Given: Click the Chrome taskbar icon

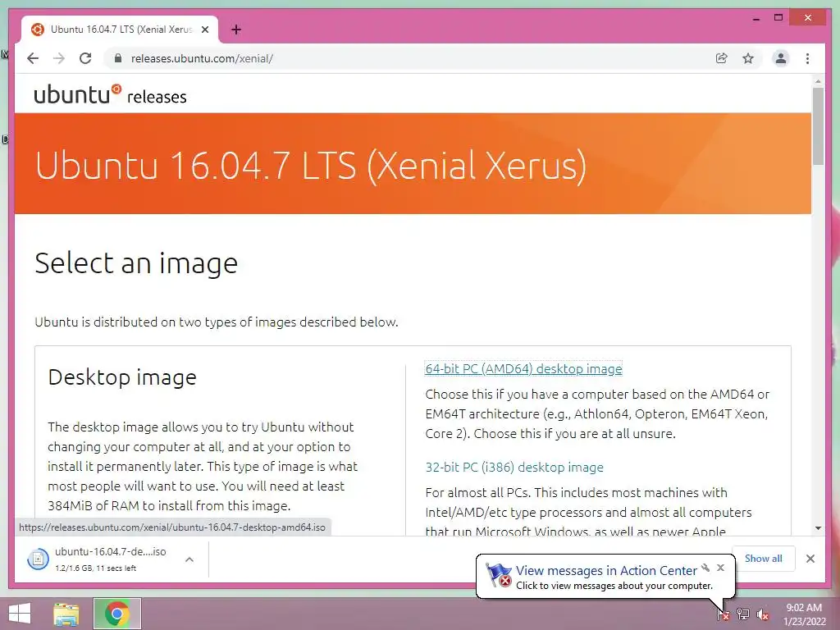Looking at the screenshot, I should pos(117,614).
